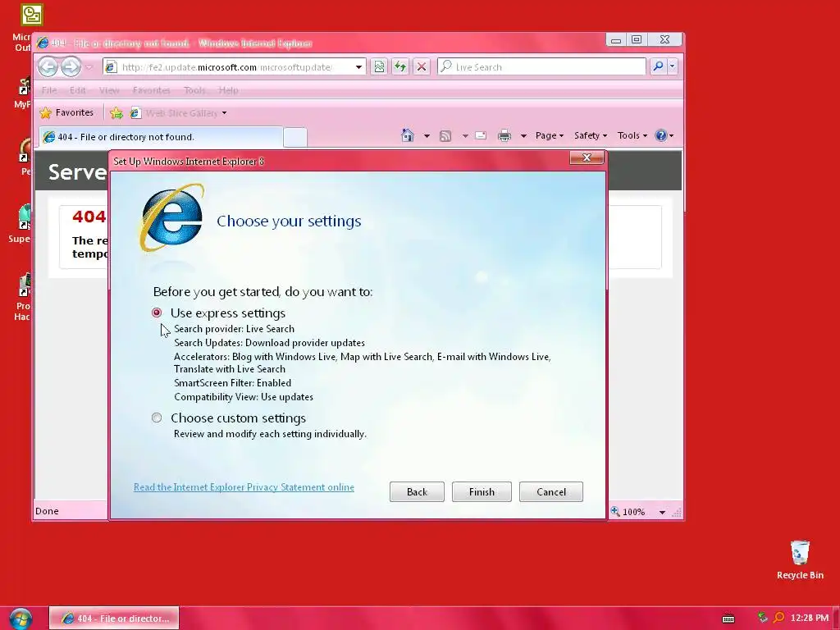Open Web Slice Gallery dropdown arrow

225,113
